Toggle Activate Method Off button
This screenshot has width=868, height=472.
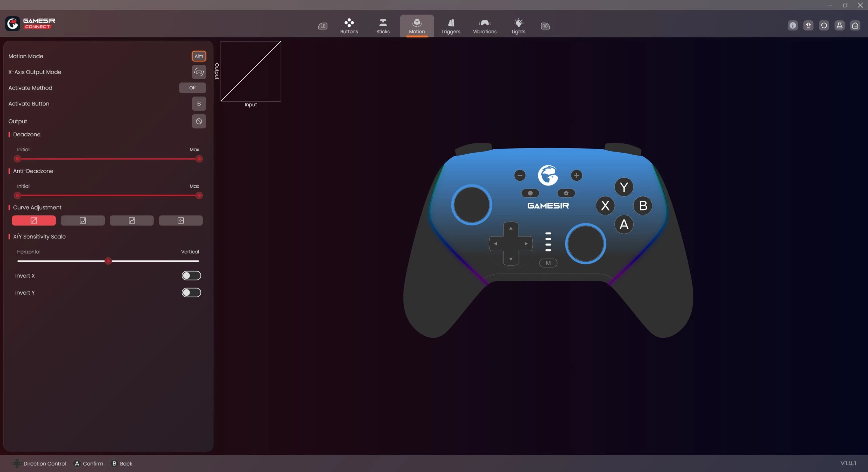[x=192, y=88]
